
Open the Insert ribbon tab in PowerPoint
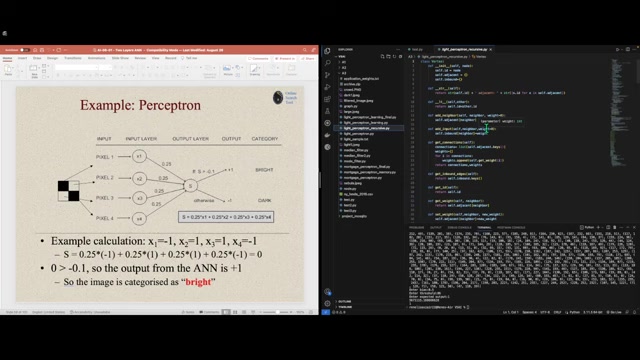point(22,58)
